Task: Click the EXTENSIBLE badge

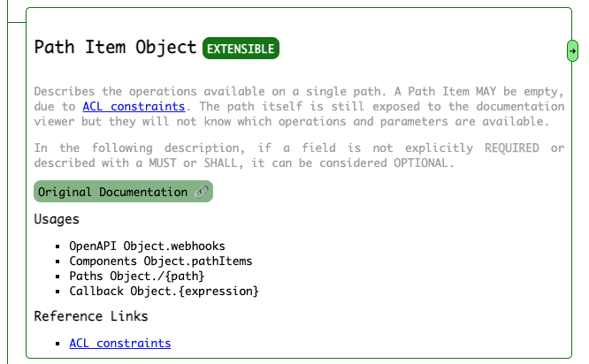Action: 241,49
